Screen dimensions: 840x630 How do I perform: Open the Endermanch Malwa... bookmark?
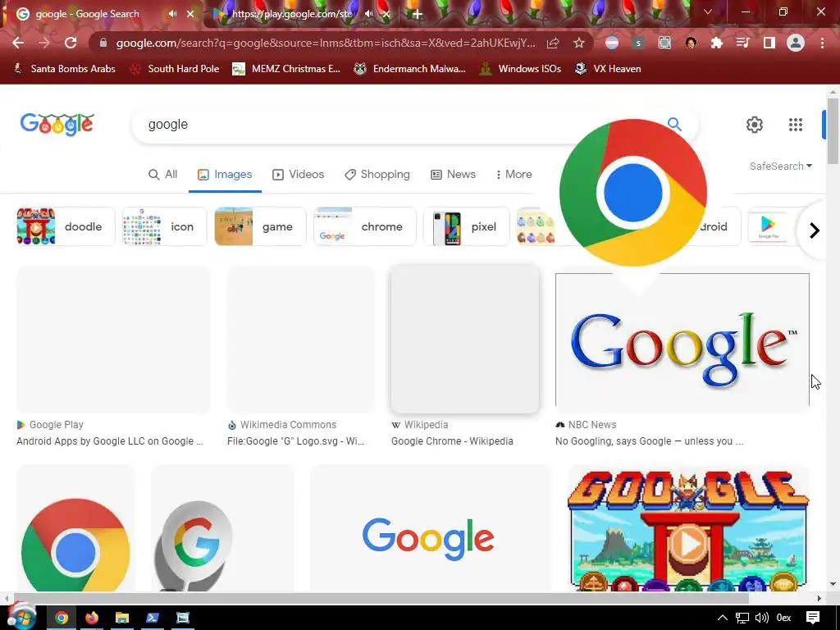point(410,69)
